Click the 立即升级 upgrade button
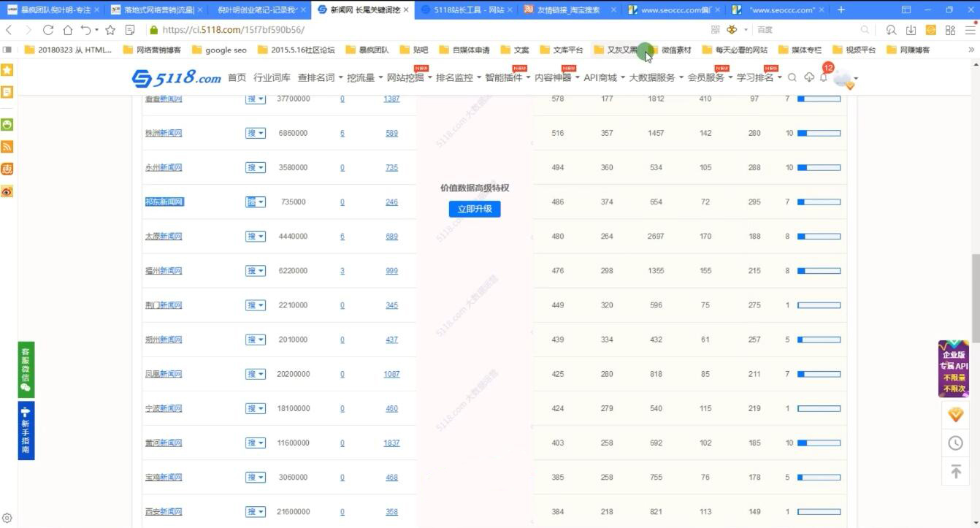 tap(474, 209)
